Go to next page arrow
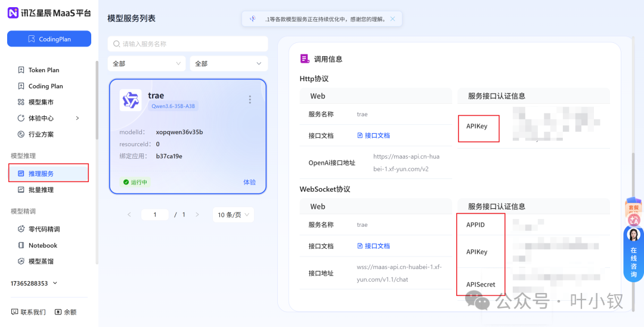This screenshot has height=327, width=644. point(197,214)
